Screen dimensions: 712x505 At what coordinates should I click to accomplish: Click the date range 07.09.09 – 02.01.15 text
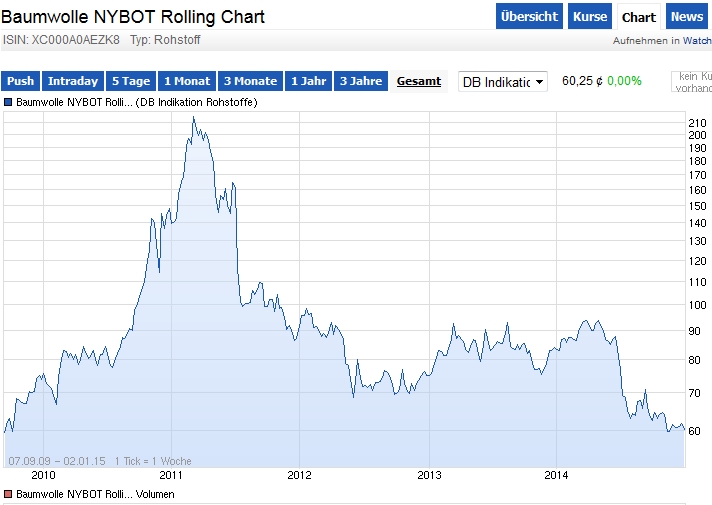pos(57,461)
